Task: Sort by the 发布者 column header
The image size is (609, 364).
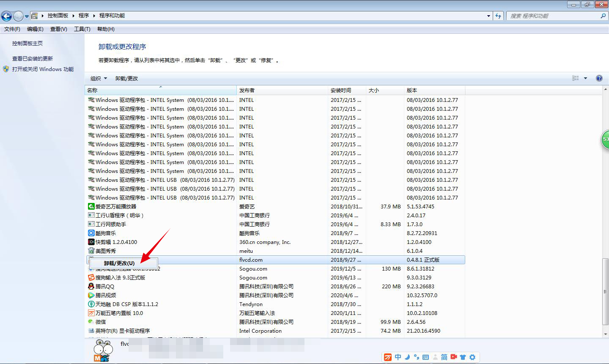Action: pyautogui.click(x=283, y=90)
